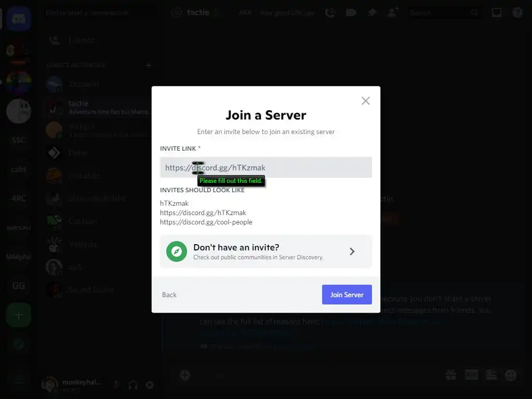This screenshot has width=532, height=399.
Task: Open the GG server
Action: [19, 286]
